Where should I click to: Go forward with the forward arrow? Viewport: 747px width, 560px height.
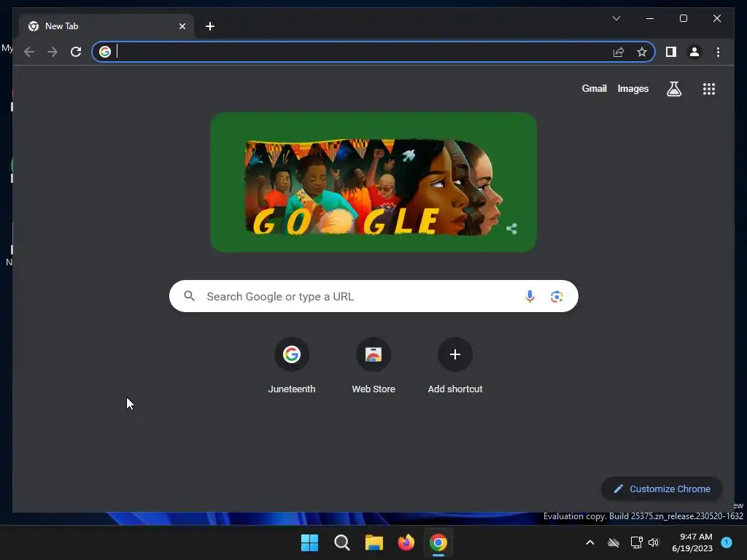tap(53, 52)
